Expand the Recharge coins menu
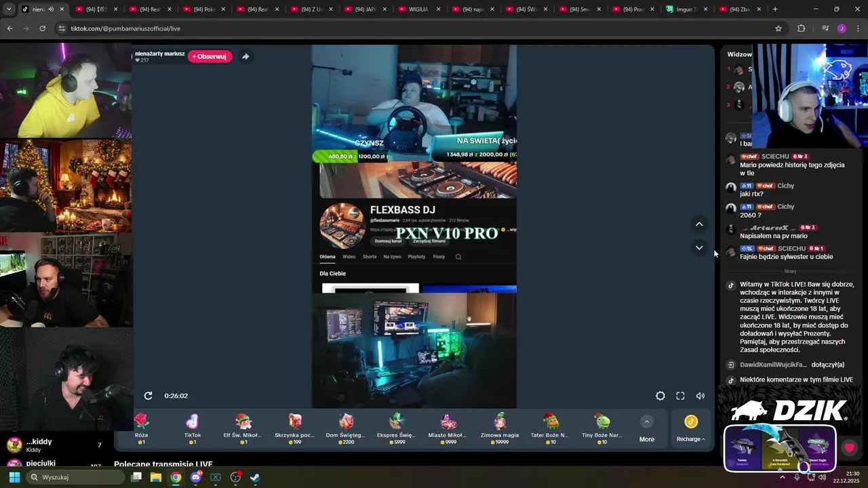 690,428
